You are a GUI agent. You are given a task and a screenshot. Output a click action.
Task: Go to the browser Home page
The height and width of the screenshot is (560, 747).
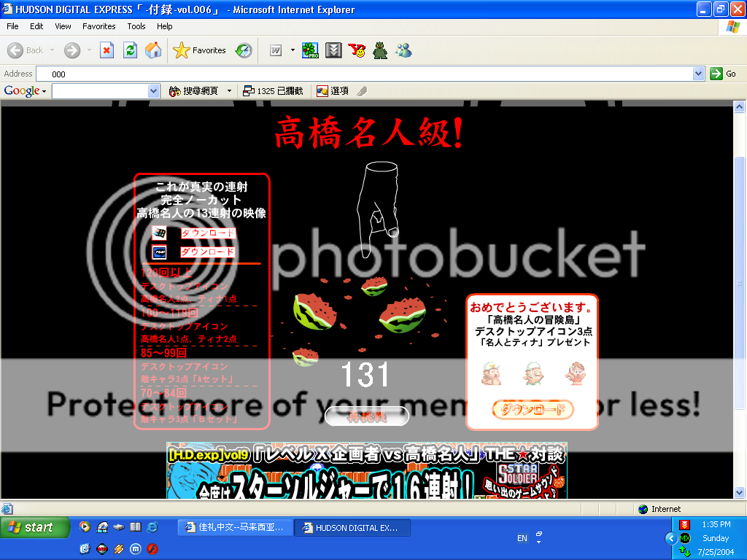(x=153, y=50)
